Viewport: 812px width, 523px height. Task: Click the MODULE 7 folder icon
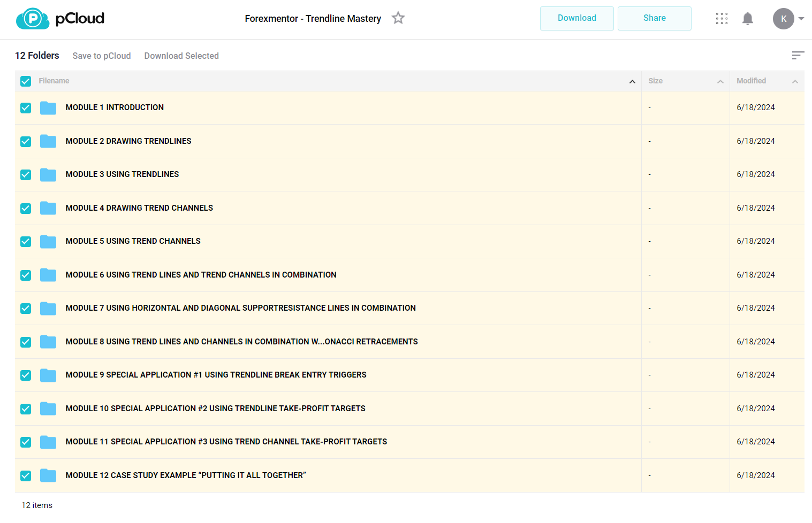point(48,309)
